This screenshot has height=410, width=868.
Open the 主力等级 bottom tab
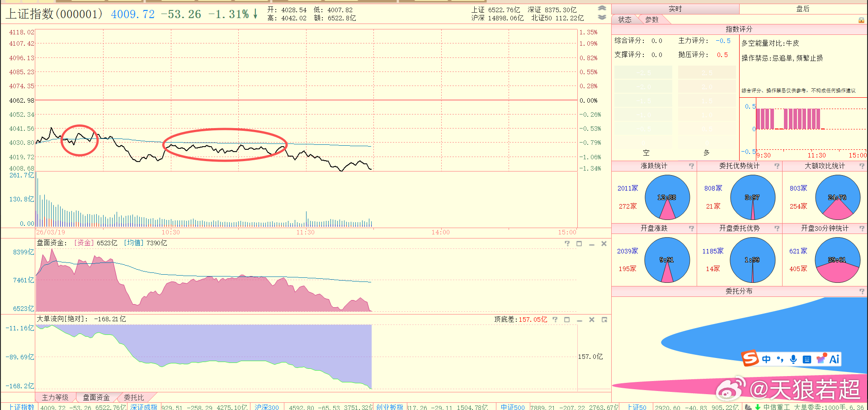point(55,397)
